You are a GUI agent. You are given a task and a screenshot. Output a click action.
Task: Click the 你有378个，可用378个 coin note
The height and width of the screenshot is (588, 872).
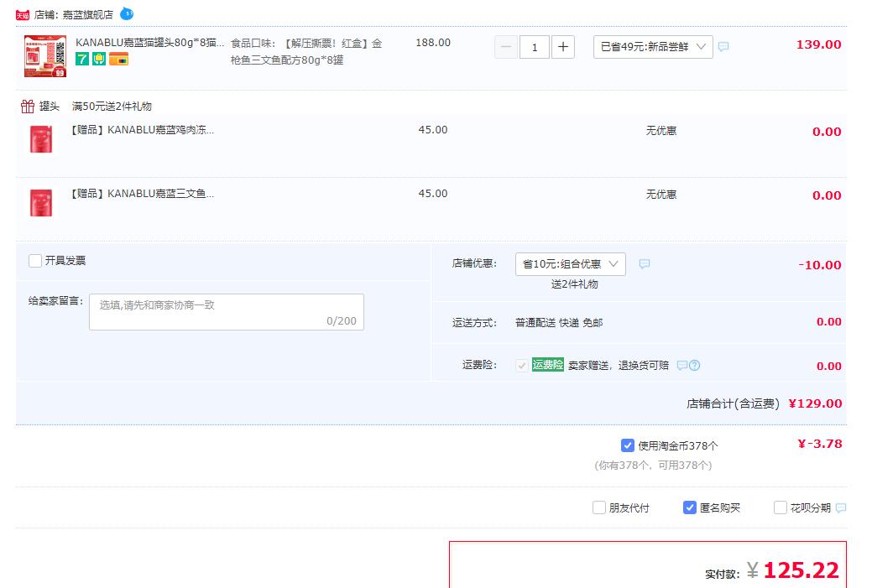point(654,466)
